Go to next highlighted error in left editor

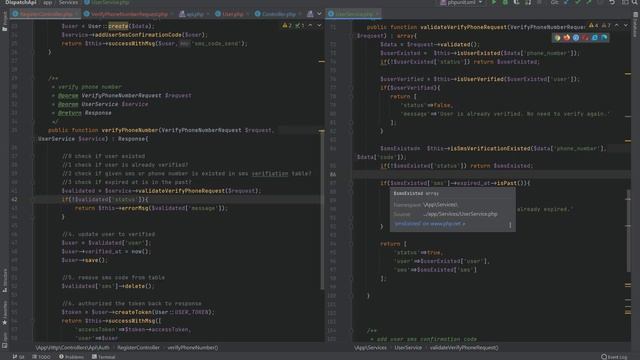(319, 25)
